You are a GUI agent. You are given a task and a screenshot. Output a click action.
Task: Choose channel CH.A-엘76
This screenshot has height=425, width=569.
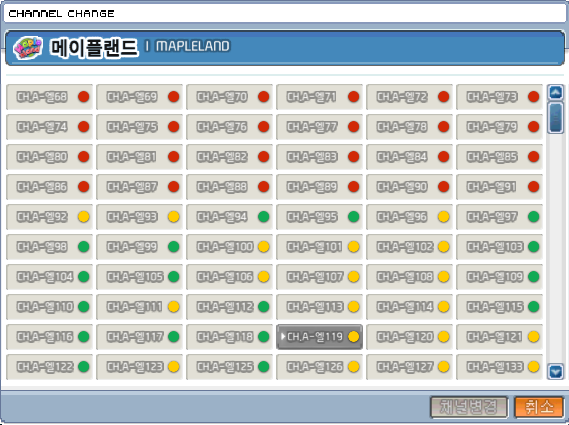[229, 127]
